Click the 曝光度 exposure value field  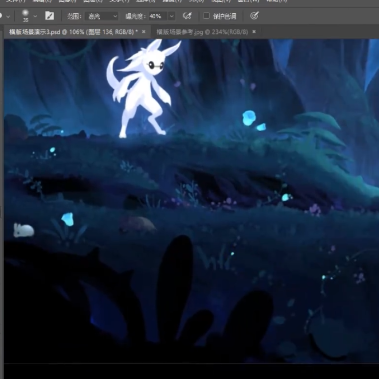point(157,16)
